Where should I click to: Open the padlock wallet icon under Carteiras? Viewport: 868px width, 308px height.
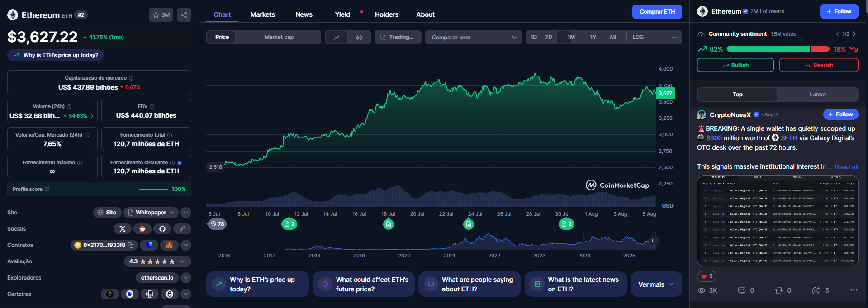click(170, 294)
